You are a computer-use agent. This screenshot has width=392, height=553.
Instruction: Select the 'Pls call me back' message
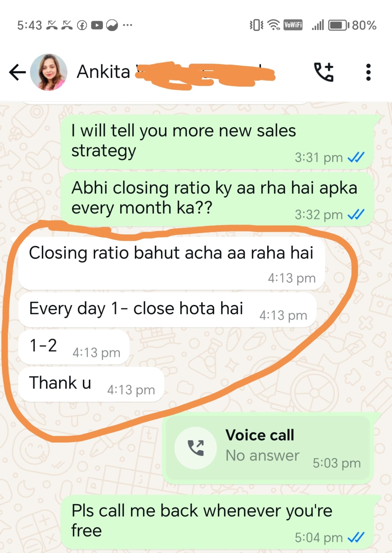218,522
